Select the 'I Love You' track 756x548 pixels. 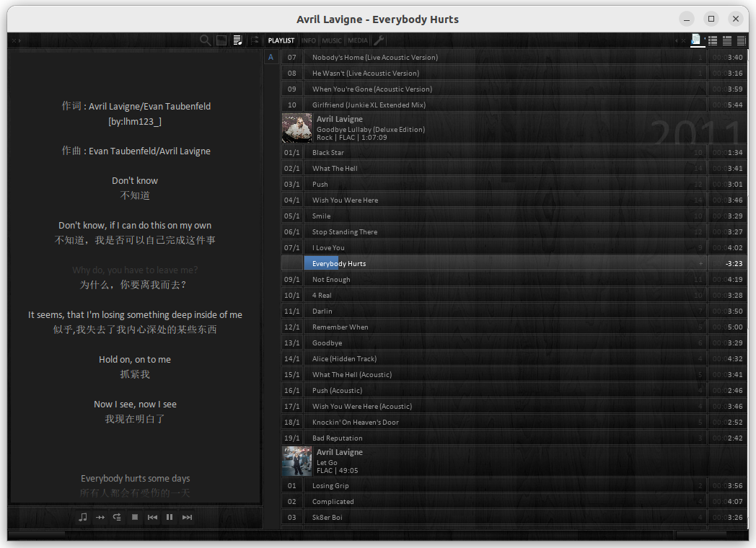click(514, 248)
